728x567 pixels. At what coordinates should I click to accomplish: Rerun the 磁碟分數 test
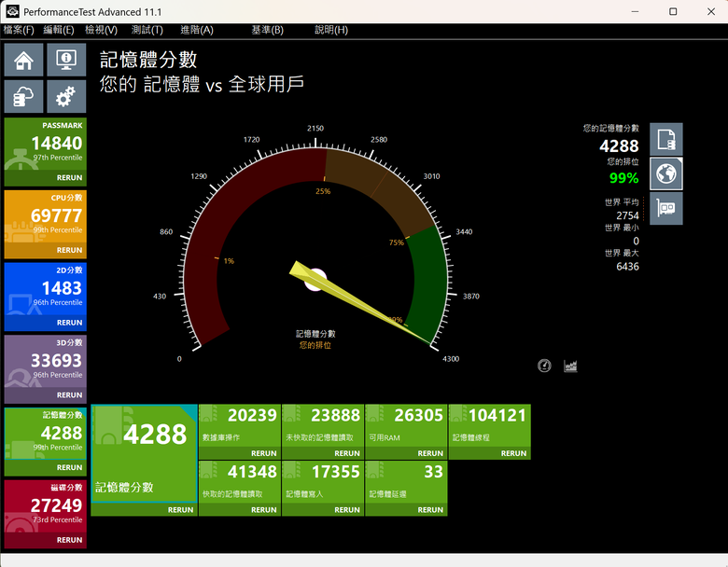(69, 540)
